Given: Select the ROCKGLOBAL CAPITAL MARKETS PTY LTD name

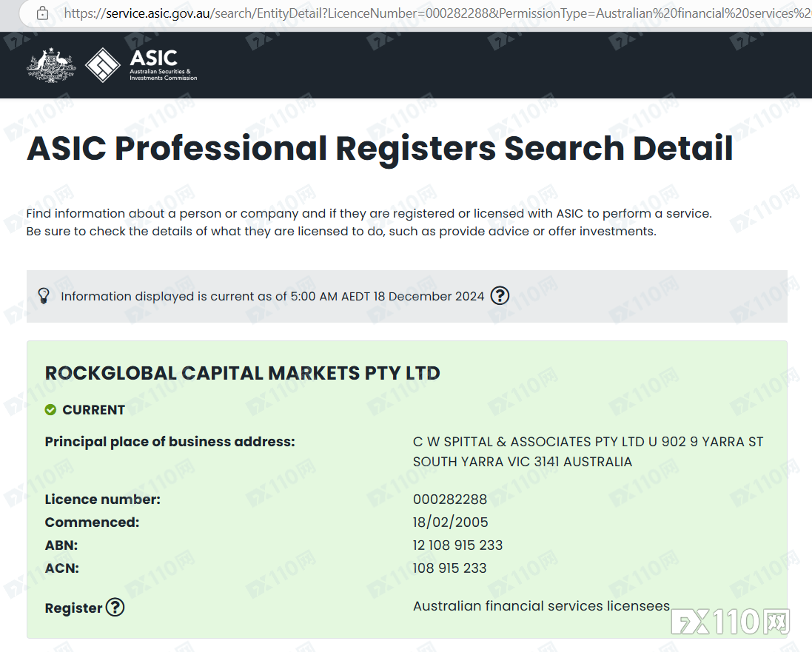Looking at the screenshot, I should [x=242, y=373].
